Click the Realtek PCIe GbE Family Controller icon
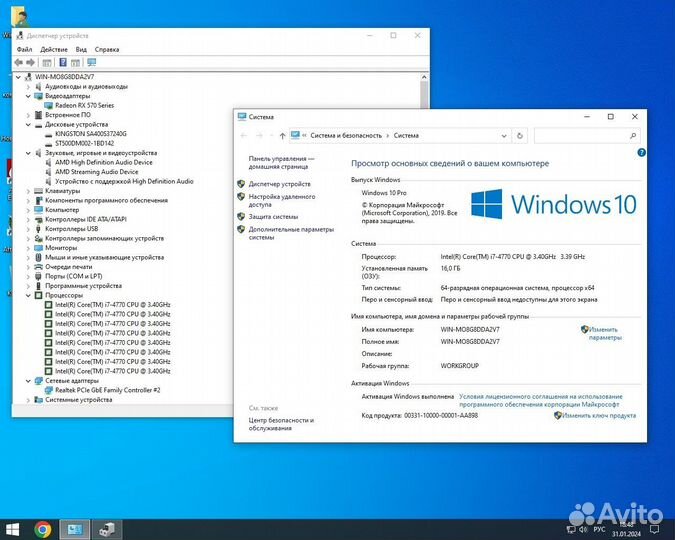This screenshot has width=675, height=540. (49, 390)
